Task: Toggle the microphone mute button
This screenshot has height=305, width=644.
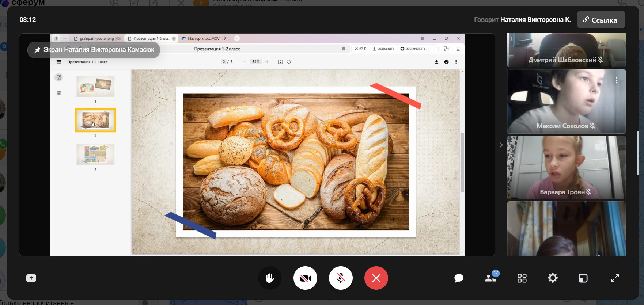Action: click(341, 278)
